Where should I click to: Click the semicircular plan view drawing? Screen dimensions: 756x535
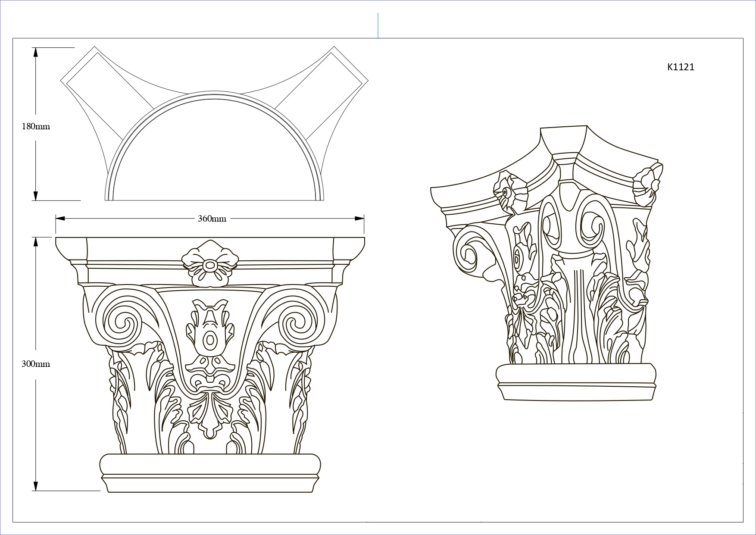[x=214, y=124]
